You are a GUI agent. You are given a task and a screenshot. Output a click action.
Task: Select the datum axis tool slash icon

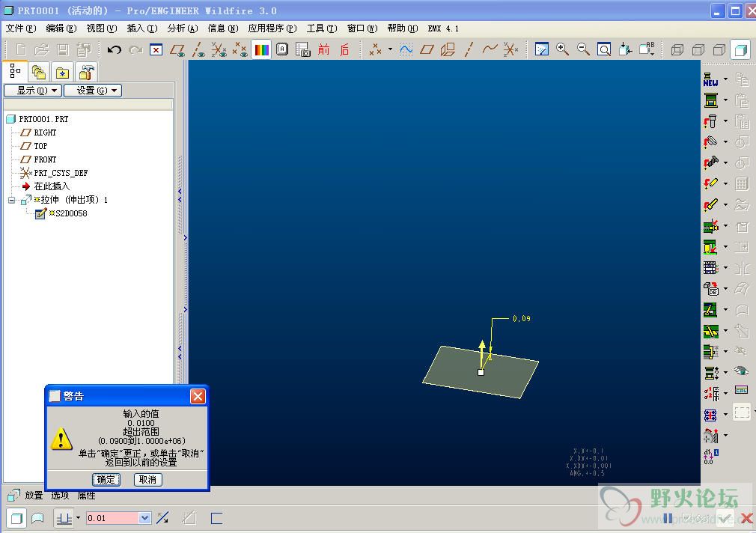[x=469, y=49]
